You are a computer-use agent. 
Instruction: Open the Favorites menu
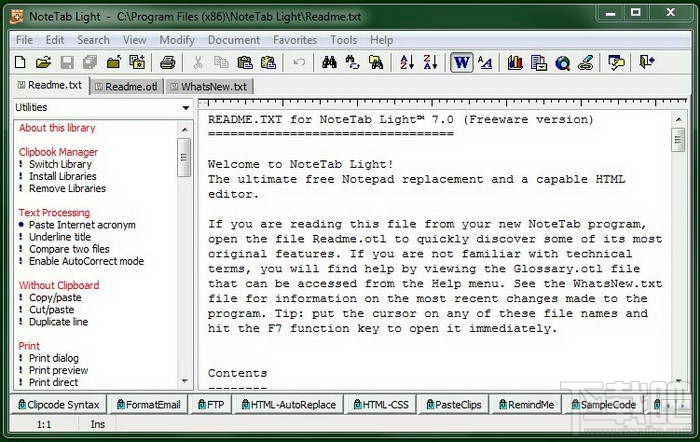click(295, 40)
